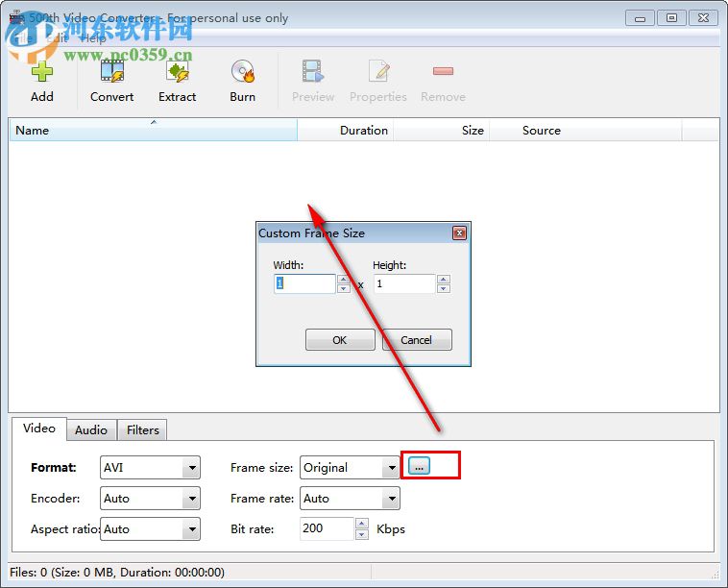
Task: Click the Preview toolbar icon
Action: pos(313,82)
